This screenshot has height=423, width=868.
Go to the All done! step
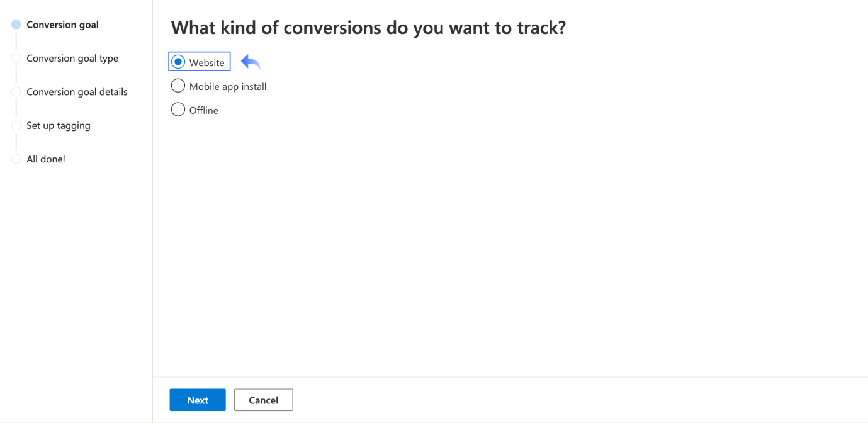pyautogui.click(x=46, y=159)
